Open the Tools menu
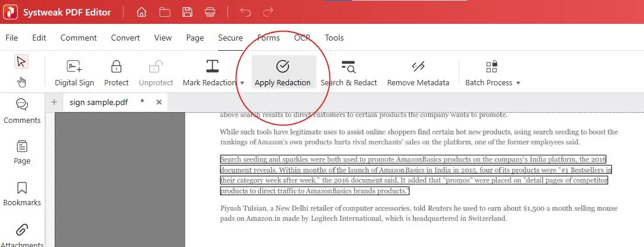Screen dimensions: 644x247 point(334,38)
